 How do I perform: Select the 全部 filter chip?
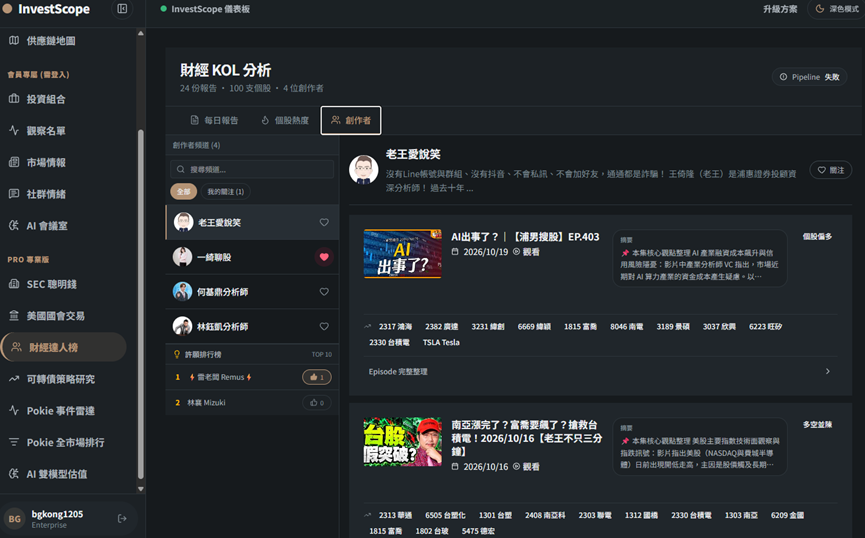[184, 191]
